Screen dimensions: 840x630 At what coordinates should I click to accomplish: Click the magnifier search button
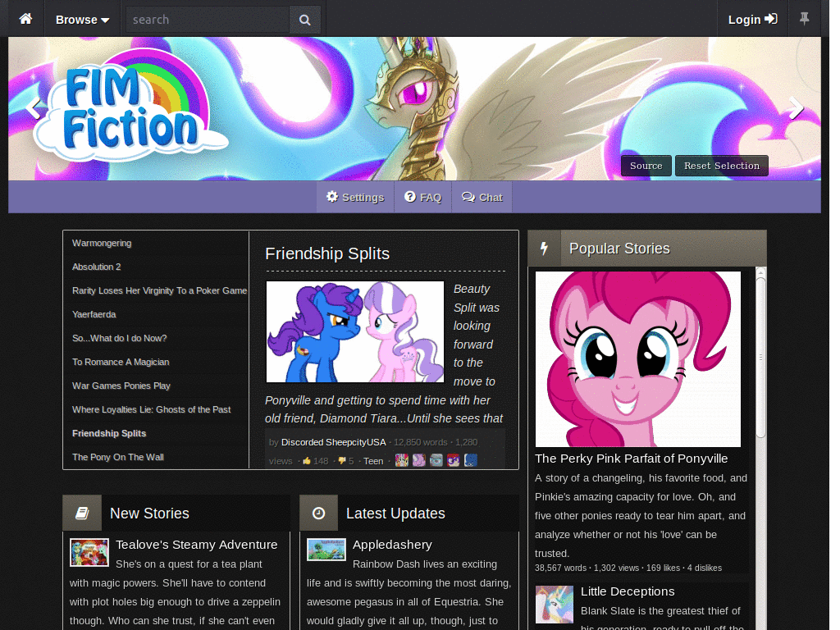point(305,20)
